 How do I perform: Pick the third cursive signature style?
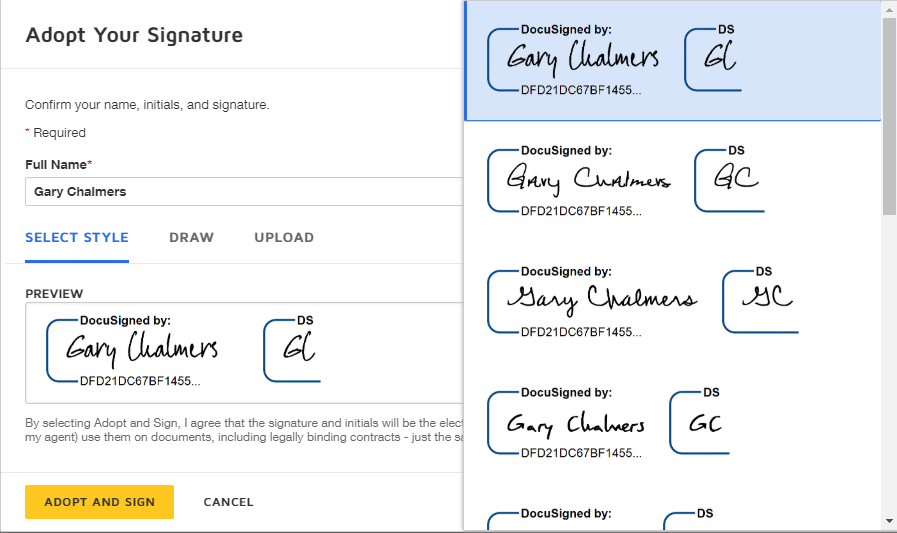(673, 302)
